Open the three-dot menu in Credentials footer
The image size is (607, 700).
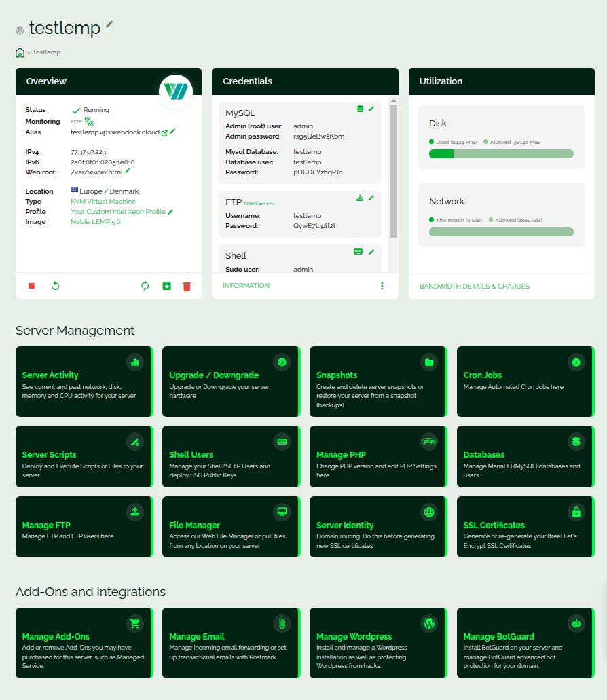pos(382,286)
